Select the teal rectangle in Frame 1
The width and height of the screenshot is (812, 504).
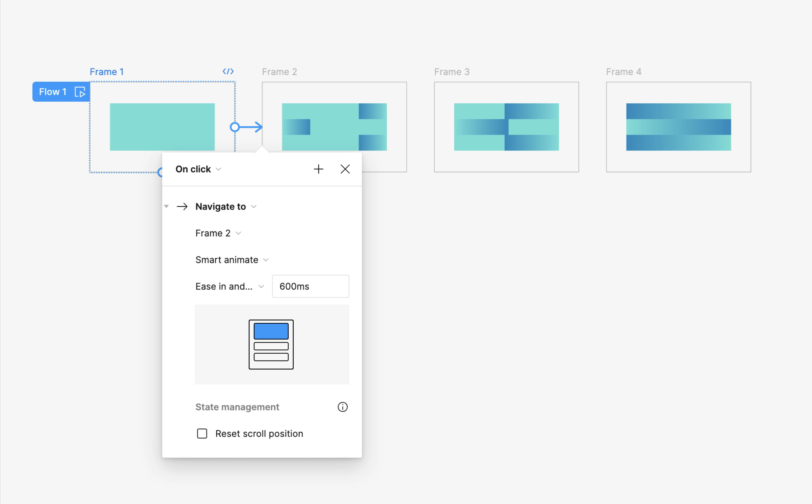pyautogui.click(x=162, y=127)
